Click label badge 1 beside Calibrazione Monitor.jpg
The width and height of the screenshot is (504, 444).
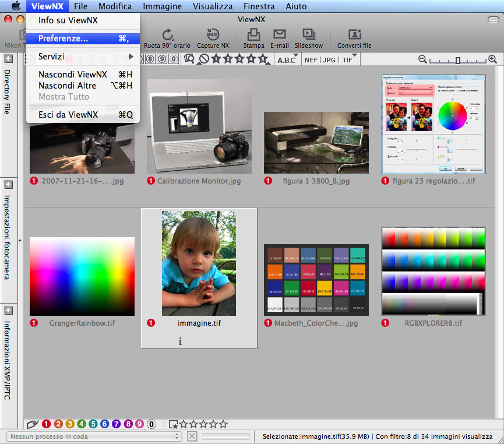click(x=151, y=181)
